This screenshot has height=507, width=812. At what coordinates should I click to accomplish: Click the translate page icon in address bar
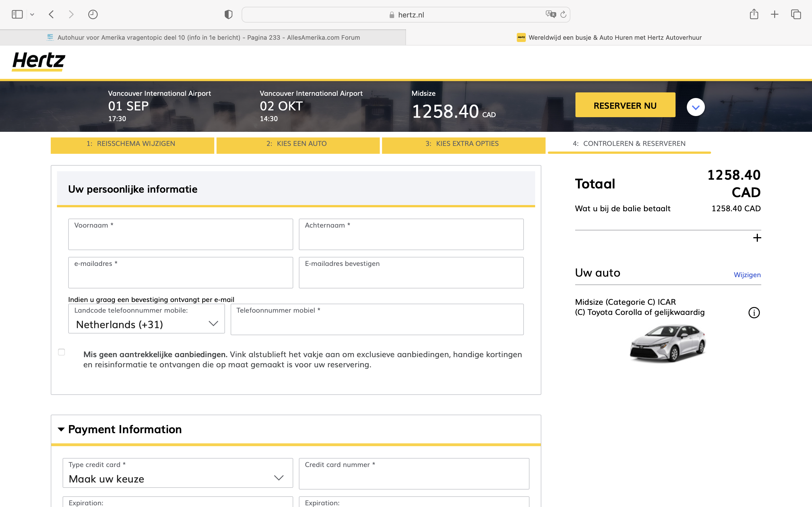click(550, 14)
